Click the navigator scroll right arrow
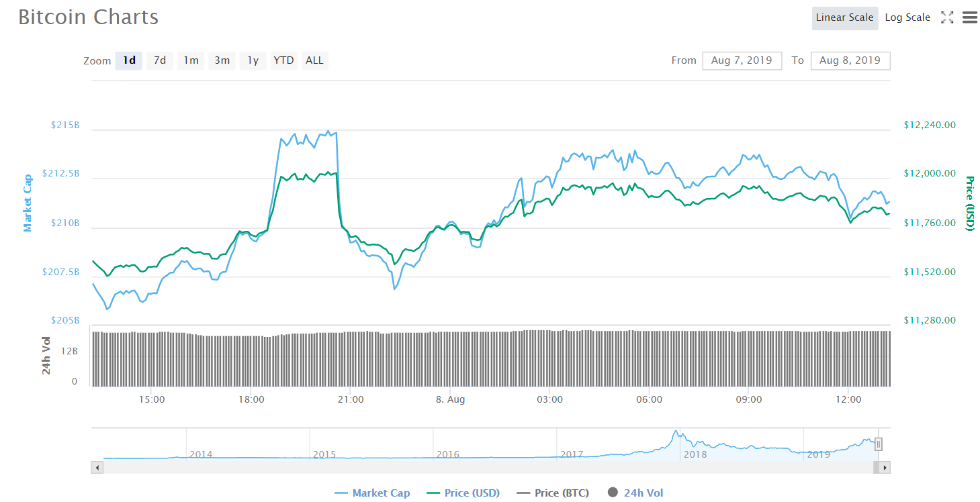 [x=885, y=468]
